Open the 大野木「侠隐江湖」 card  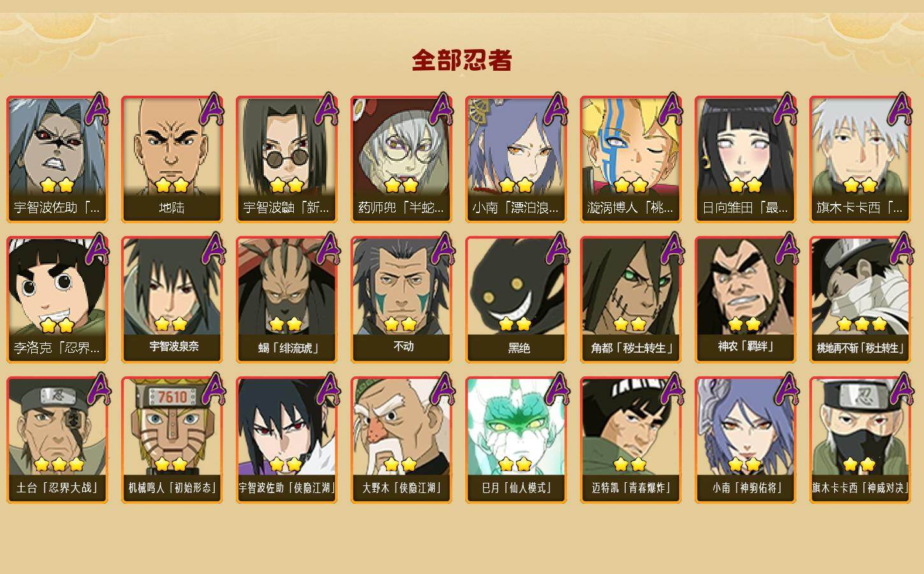[401, 440]
